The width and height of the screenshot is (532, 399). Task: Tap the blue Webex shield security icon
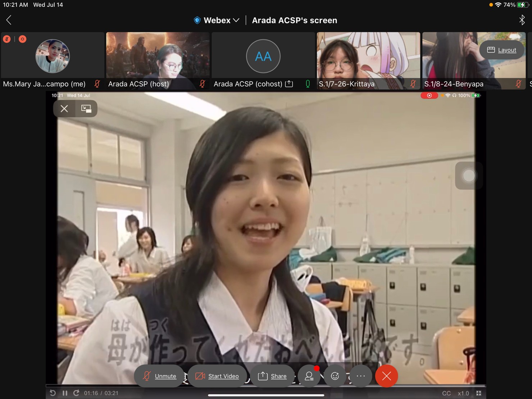click(x=197, y=20)
